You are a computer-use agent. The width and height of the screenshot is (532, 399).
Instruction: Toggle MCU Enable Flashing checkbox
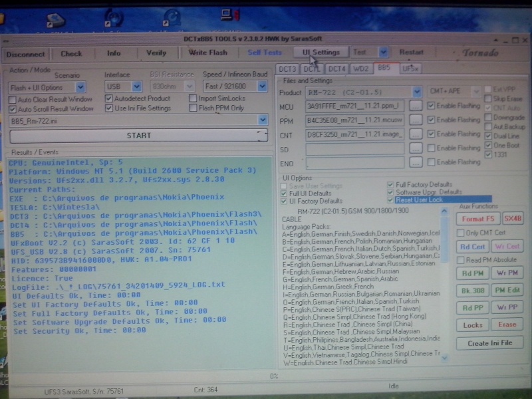tap(431, 106)
